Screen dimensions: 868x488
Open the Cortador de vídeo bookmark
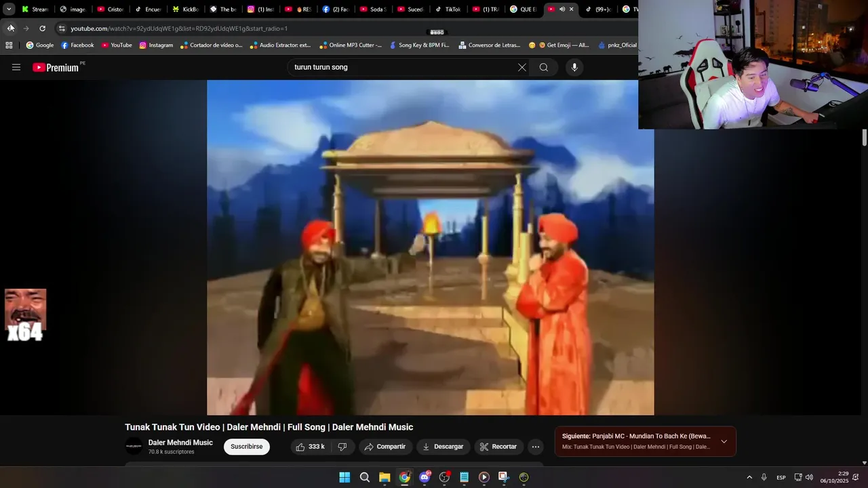point(212,45)
